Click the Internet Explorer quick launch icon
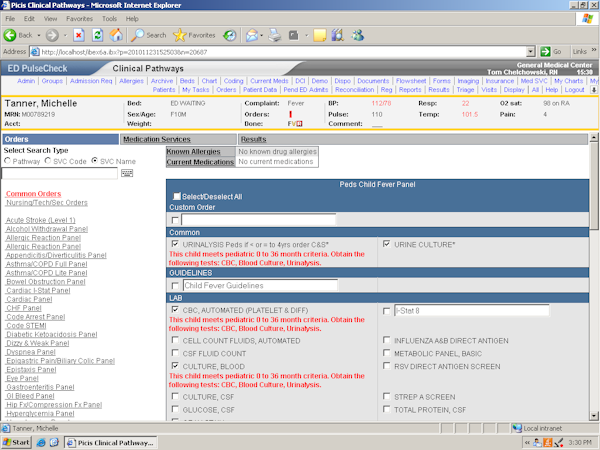Image resolution: width=600 pixels, height=450 pixels. click(41, 443)
